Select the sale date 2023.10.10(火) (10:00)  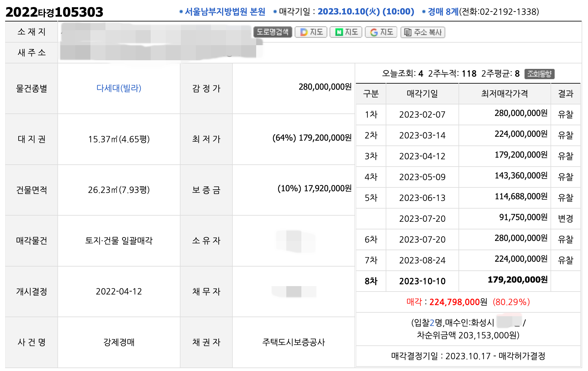pos(366,12)
